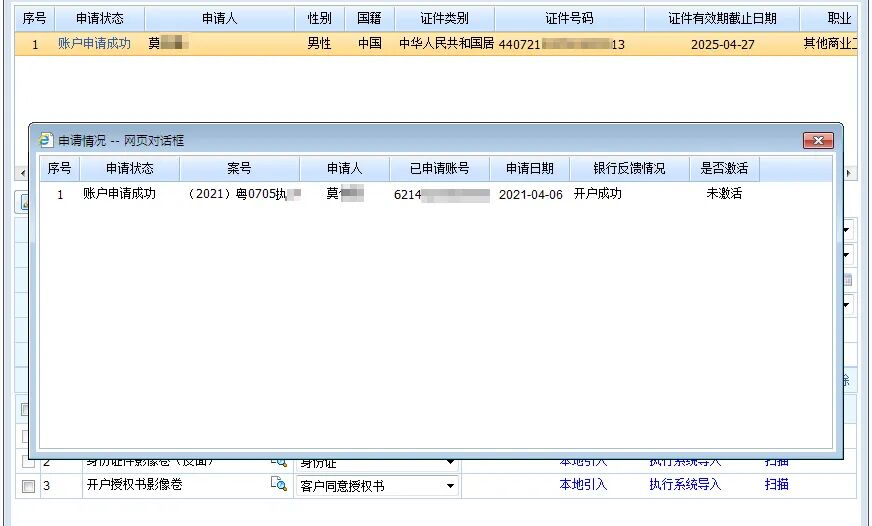Sort dialog table by 案号 column

[239, 168]
